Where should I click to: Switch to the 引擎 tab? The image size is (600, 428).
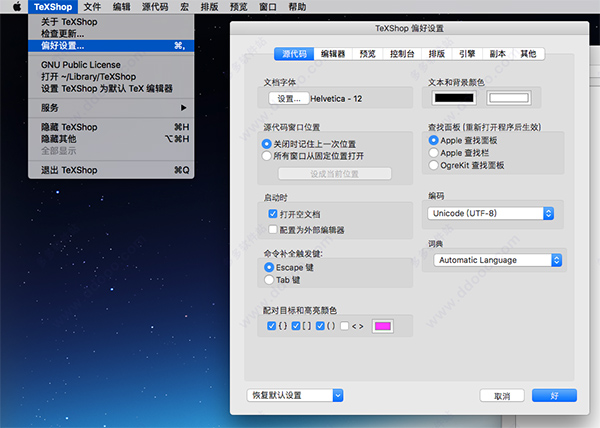point(467,54)
